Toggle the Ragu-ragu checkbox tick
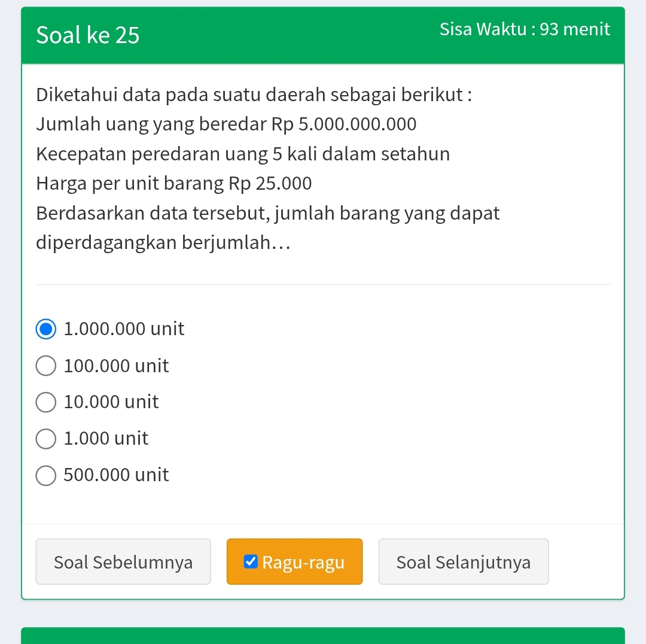 pyautogui.click(x=251, y=562)
